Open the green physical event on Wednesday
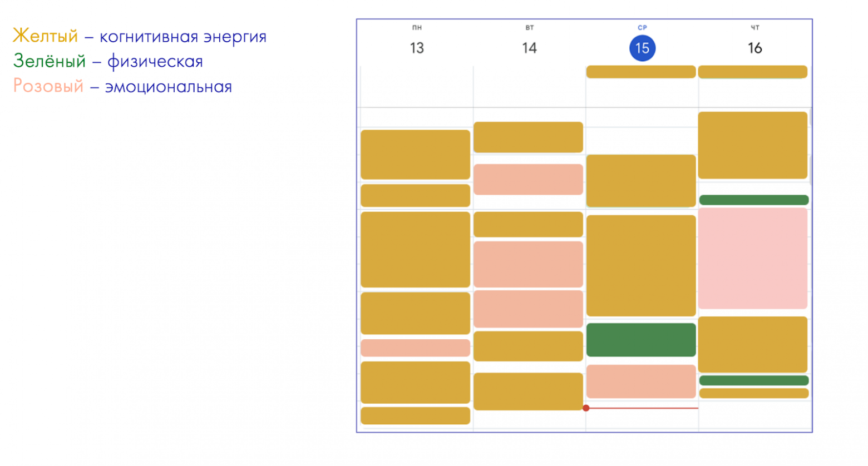 click(x=641, y=340)
